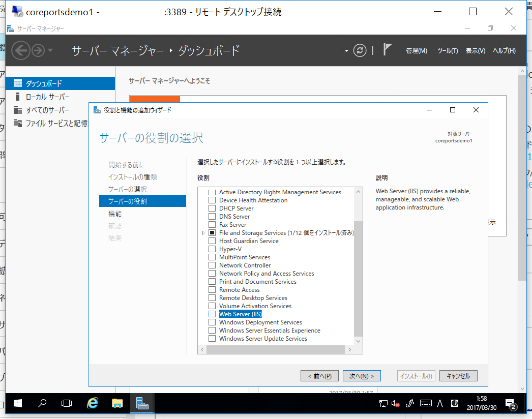Go to the 開始する前に wizard step

(126, 165)
